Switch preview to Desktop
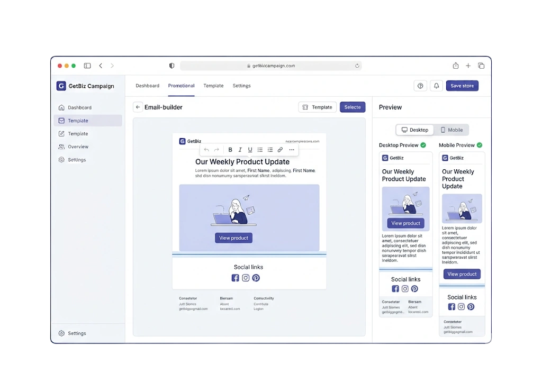Viewport: 542px width, 392px height. point(415,130)
